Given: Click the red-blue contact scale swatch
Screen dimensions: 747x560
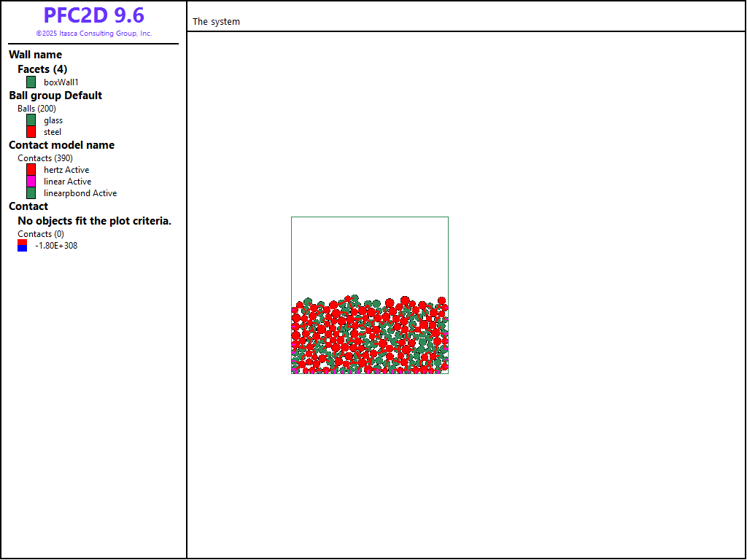Looking at the screenshot, I should pos(23,246).
